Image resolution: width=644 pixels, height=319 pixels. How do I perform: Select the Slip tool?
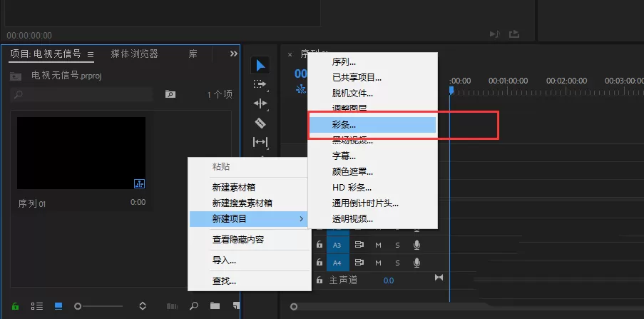[260, 142]
